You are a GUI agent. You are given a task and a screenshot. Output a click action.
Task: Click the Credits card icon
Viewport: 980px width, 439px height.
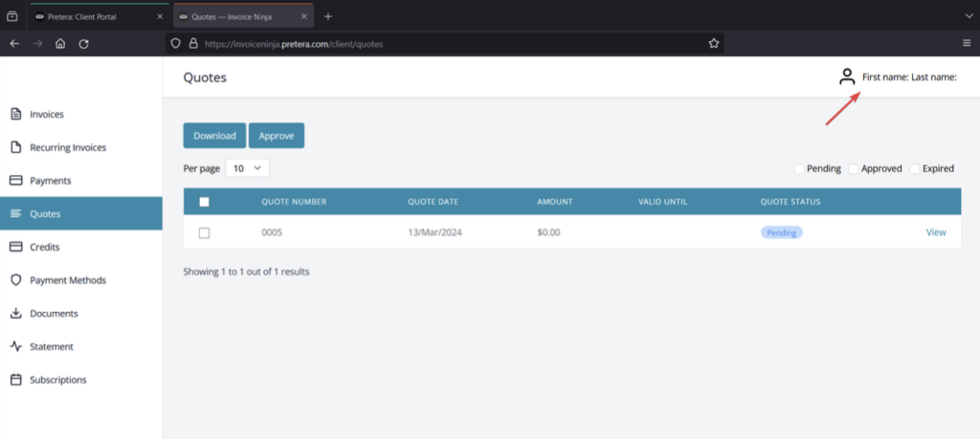coord(16,247)
